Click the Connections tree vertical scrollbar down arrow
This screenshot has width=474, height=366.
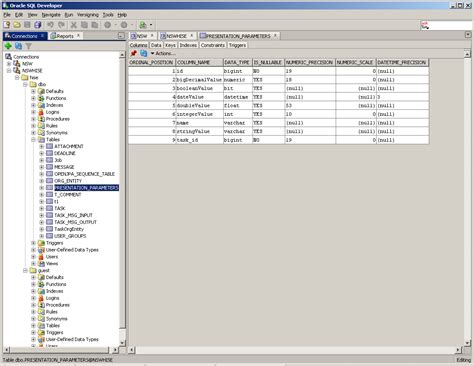point(122,342)
